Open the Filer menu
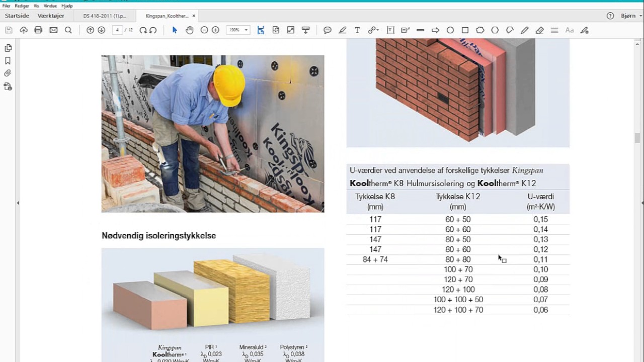644x362 pixels. pyautogui.click(x=6, y=6)
